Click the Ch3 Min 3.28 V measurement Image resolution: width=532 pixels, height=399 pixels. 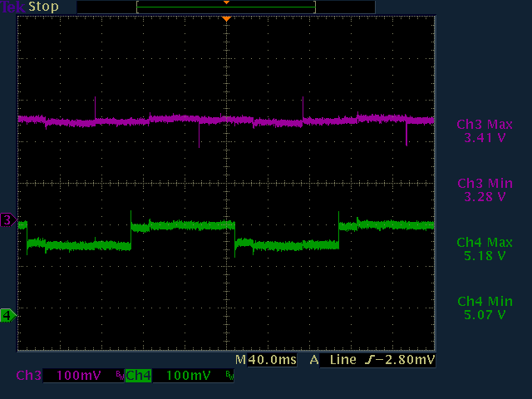(x=483, y=190)
